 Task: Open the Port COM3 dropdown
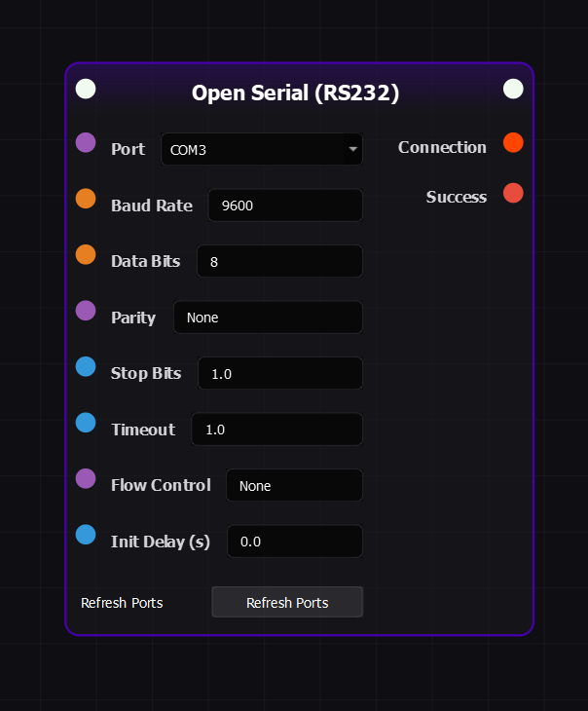(262, 150)
